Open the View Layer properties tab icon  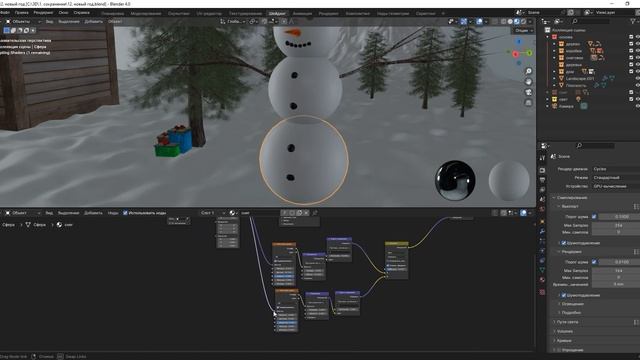(x=542, y=190)
